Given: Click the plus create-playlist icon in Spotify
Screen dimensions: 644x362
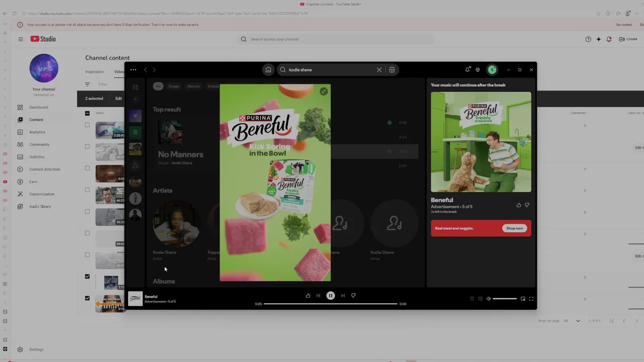Looking at the screenshot, I should (x=135, y=99).
